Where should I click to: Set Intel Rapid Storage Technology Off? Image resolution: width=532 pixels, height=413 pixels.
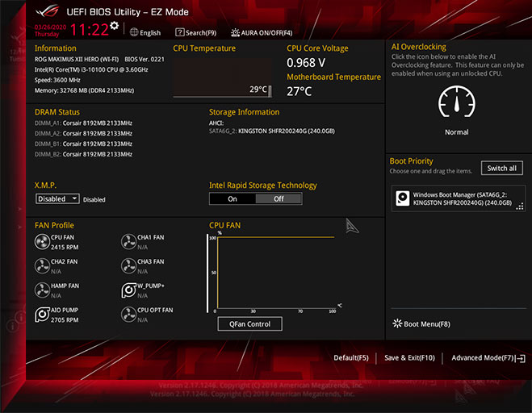point(279,199)
